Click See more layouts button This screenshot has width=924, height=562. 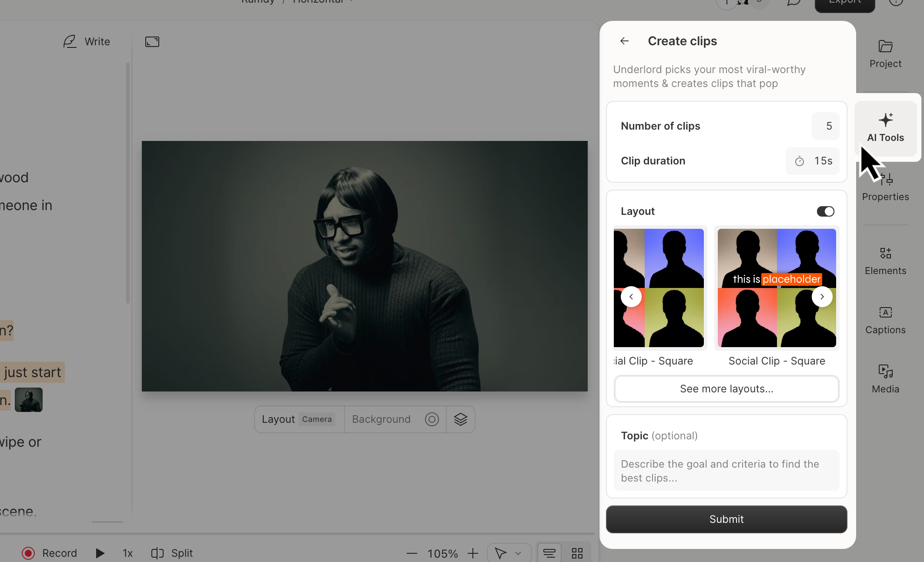click(x=726, y=389)
